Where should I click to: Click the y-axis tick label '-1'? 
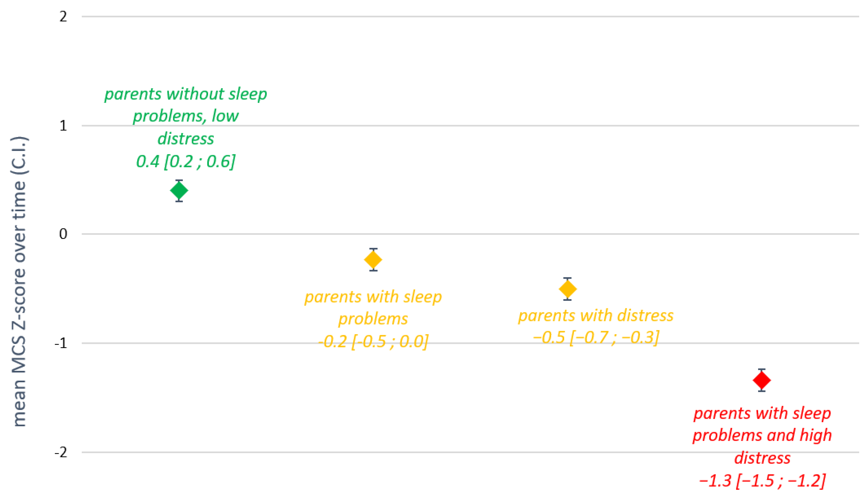pos(62,343)
